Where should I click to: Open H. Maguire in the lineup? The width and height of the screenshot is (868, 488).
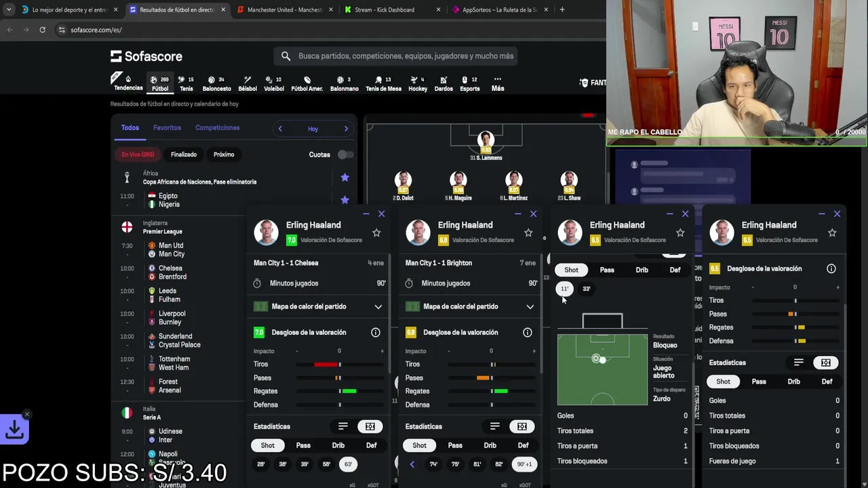point(458,186)
